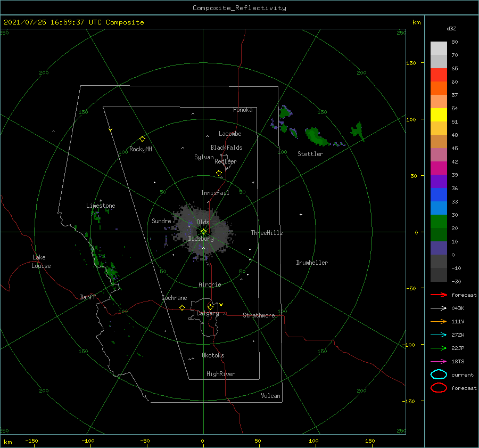Click the yellow 54 dBZ color swatch
The width and height of the screenshot is (479, 448).
(x=439, y=115)
